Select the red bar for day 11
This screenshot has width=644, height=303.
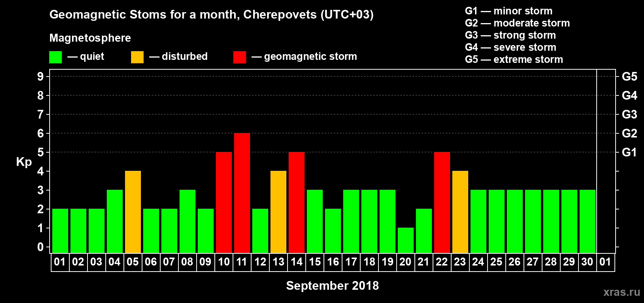[242, 193]
